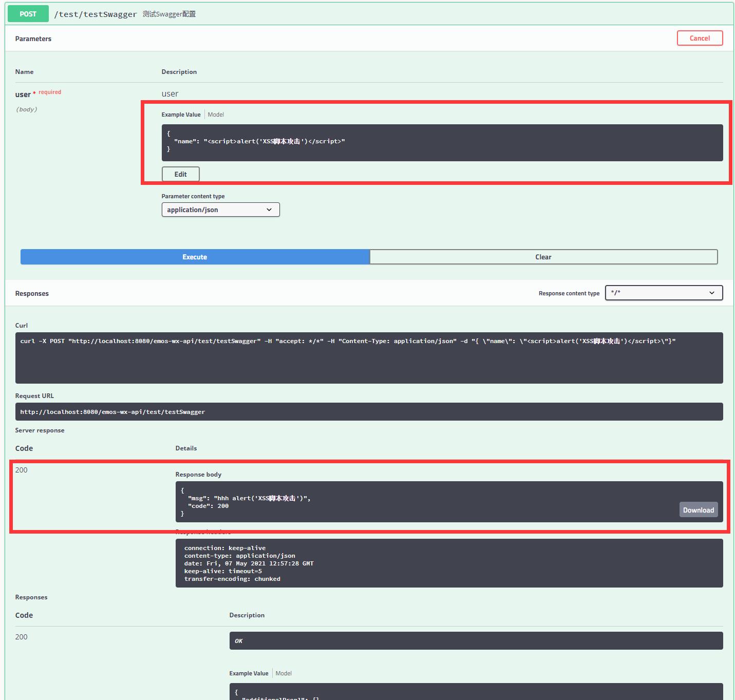Click the /test/testSwagger endpoint path

(x=96, y=14)
